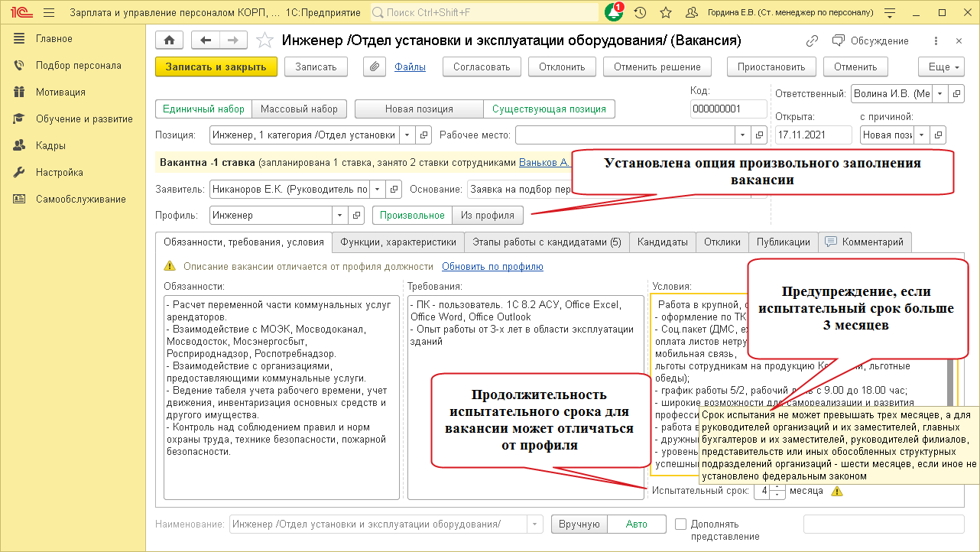Click the home page button
The width and height of the screenshot is (980, 552).
170,41
